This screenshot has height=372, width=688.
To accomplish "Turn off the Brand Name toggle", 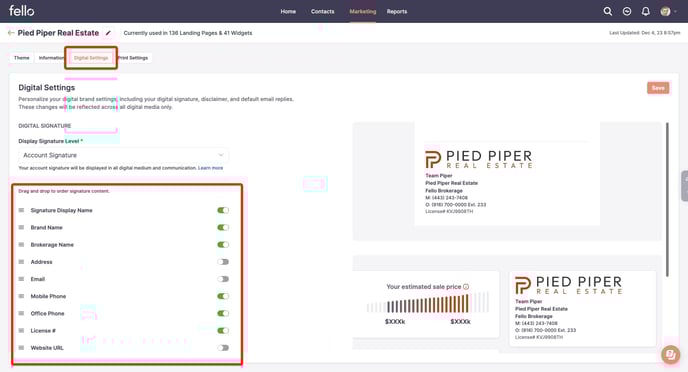I will 223,227.
